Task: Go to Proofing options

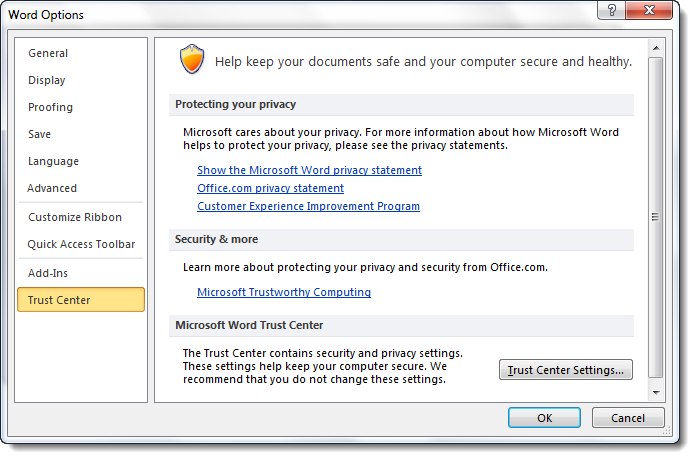Action: point(50,107)
